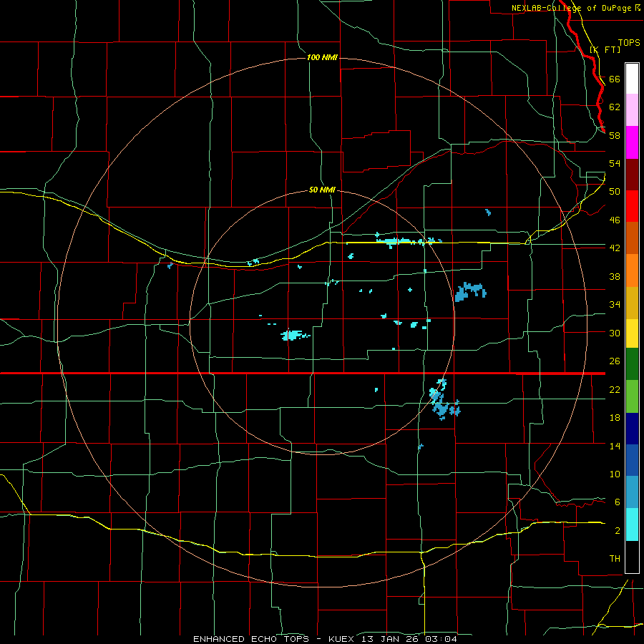This screenshot has height=644, width=644.
Task: Click the 34 legend value
Action: (615, 304)
